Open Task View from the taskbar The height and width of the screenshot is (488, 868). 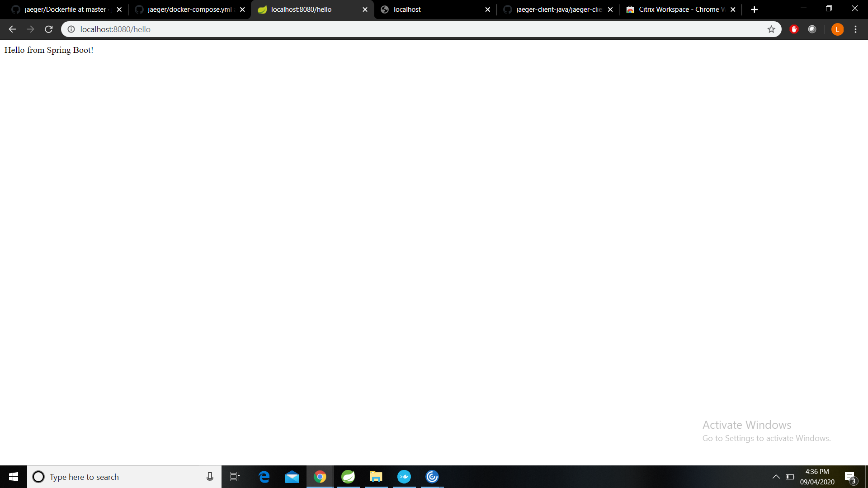click(235, 477)
